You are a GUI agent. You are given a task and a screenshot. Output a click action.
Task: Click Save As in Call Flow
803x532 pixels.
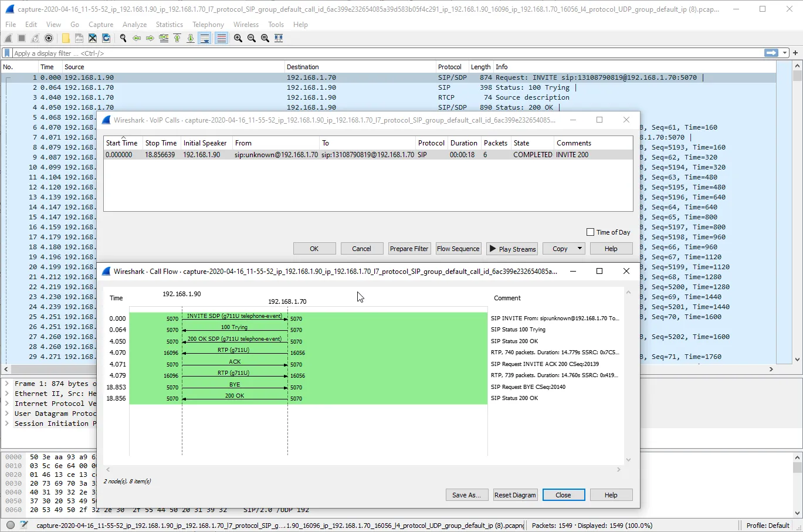466,495
